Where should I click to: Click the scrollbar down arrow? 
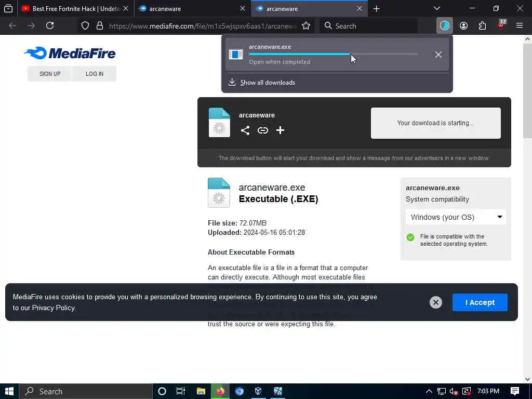(527, 379)
